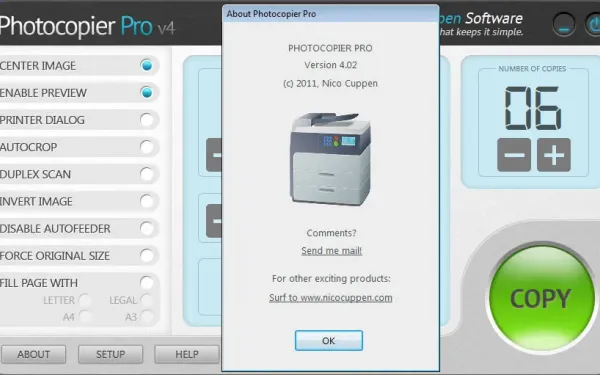Image resolution: width=600 pixels, height=375 pixels.
Task: Open the 'Surf to www.nicocuppen.com' link
Action: click(x=331, y=298)
